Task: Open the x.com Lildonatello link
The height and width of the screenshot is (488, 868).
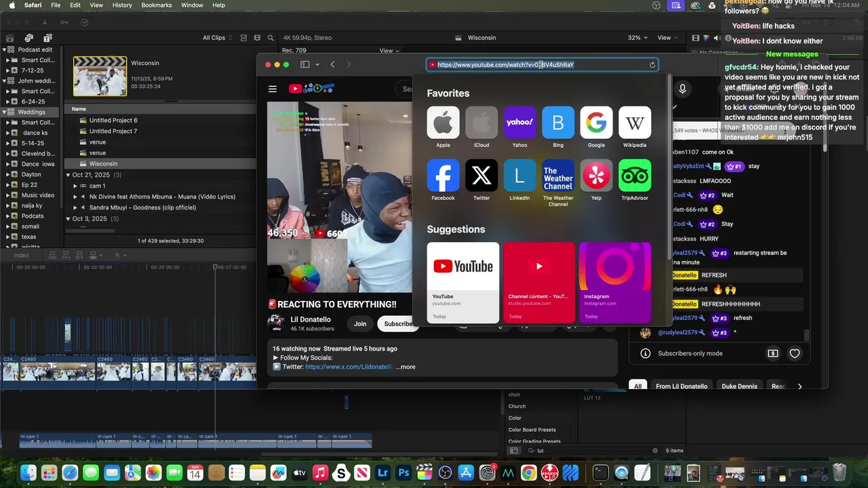Action: [349, 367]
